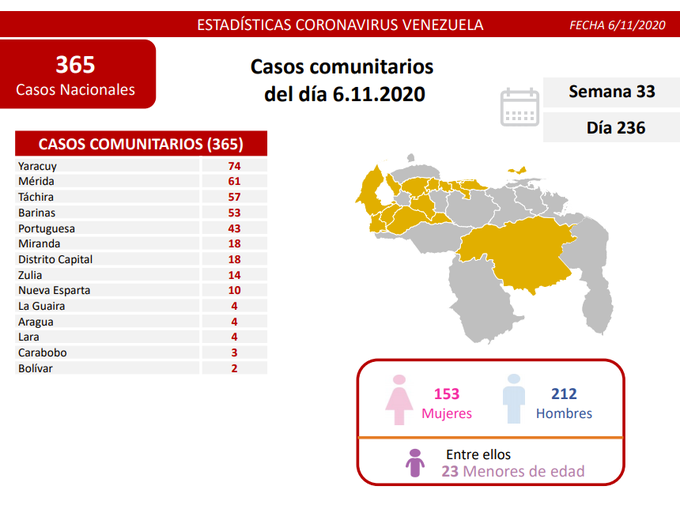This screenshot has height=505, width=680.
Task: Click the Día 236 box
Action: click(611, 128)
